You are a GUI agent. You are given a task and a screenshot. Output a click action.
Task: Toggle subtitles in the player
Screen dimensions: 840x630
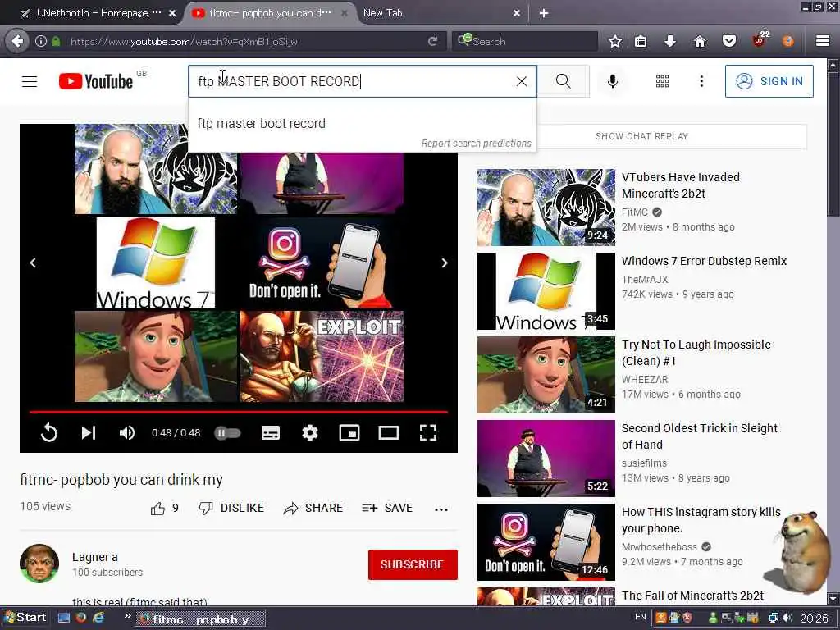(x=271, y=432)
